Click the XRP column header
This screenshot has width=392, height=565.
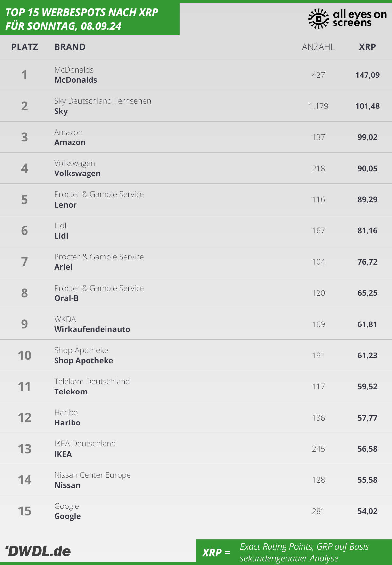click(367, 47)
